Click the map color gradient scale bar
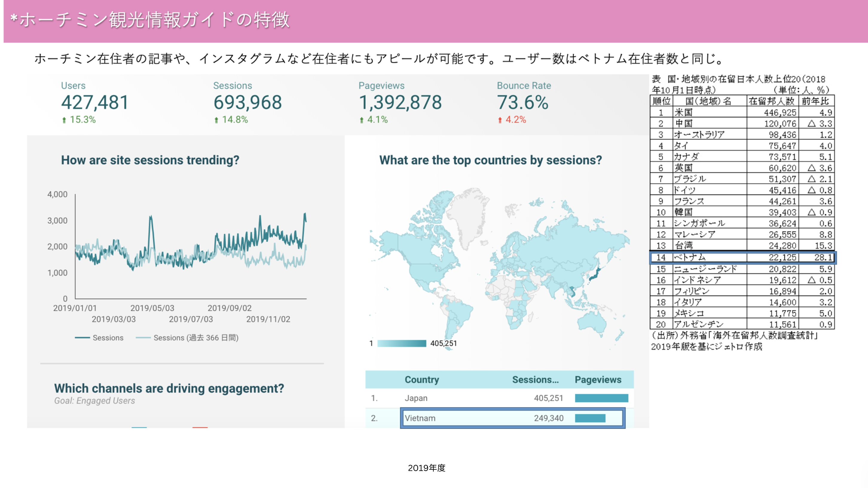 coord(402,343)
